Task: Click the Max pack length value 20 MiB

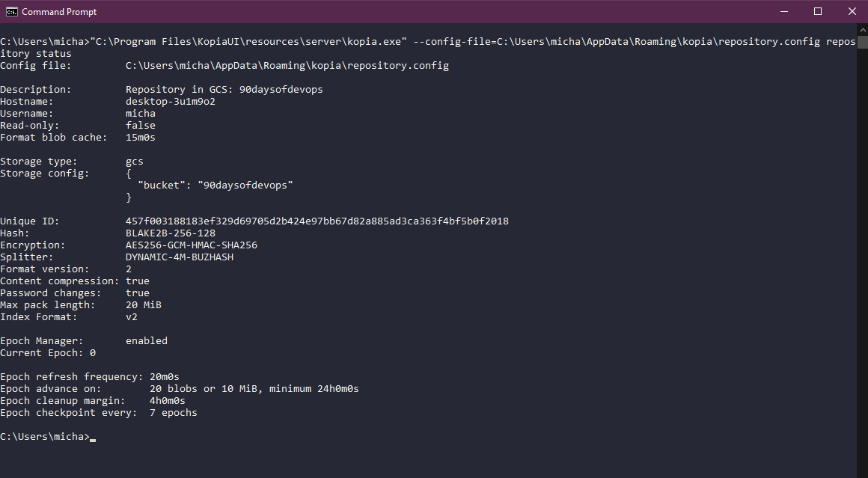Action: [x=143, y=305]
